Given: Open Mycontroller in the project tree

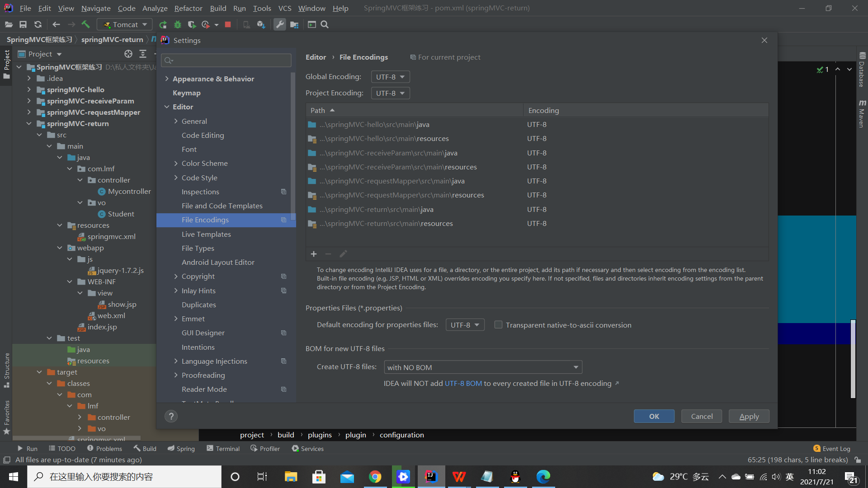Looking at the screenshot, I should (x=129, y=191).
